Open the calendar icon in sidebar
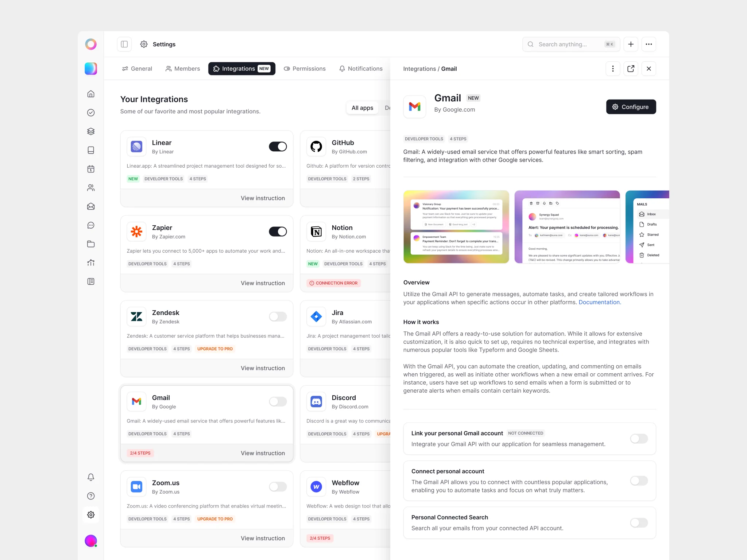This screenshot has height=560, width=747. (91, 169)
